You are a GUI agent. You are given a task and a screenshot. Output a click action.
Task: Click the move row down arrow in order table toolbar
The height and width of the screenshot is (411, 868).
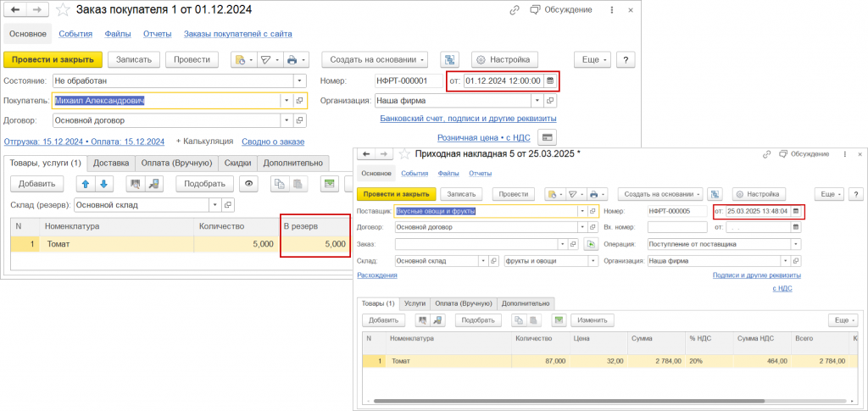click(103, 184)
